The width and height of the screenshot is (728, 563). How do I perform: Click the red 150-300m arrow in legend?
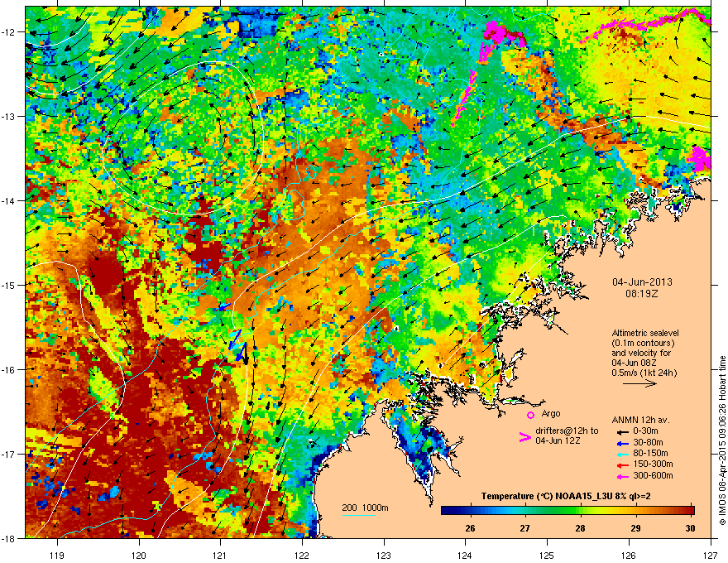(622, 464)
